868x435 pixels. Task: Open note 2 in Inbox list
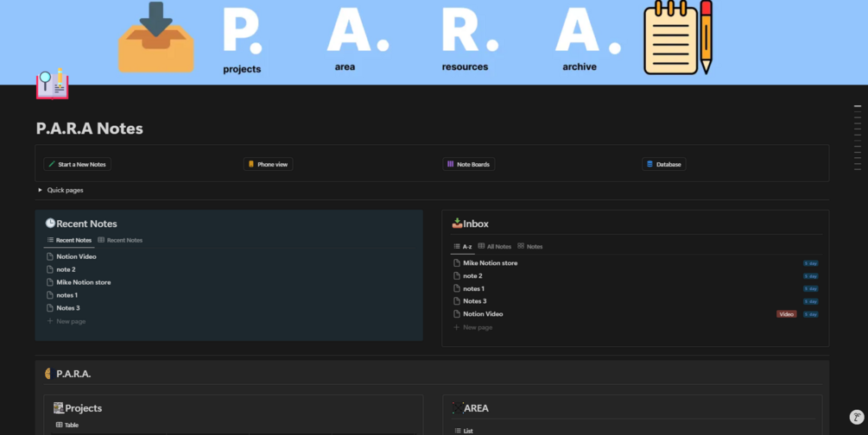tap(472, 275)
